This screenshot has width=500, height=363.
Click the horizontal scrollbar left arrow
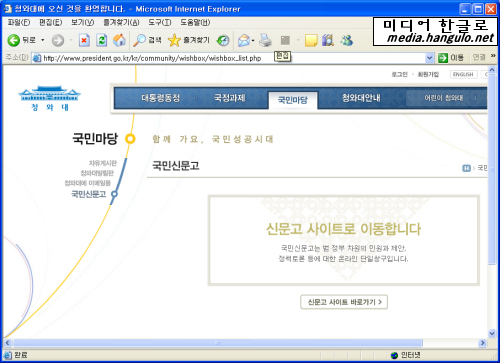7,343
